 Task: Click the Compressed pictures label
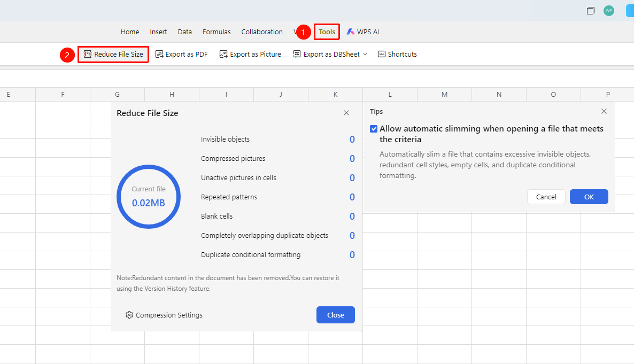coord(233,159)
